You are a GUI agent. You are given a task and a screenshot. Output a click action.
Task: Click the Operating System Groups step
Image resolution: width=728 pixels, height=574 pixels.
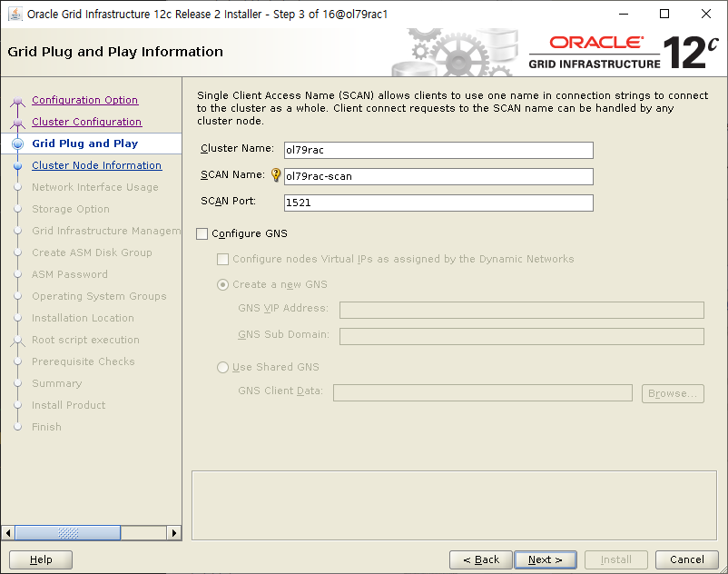pyautogui.click(x=99, y=296)
